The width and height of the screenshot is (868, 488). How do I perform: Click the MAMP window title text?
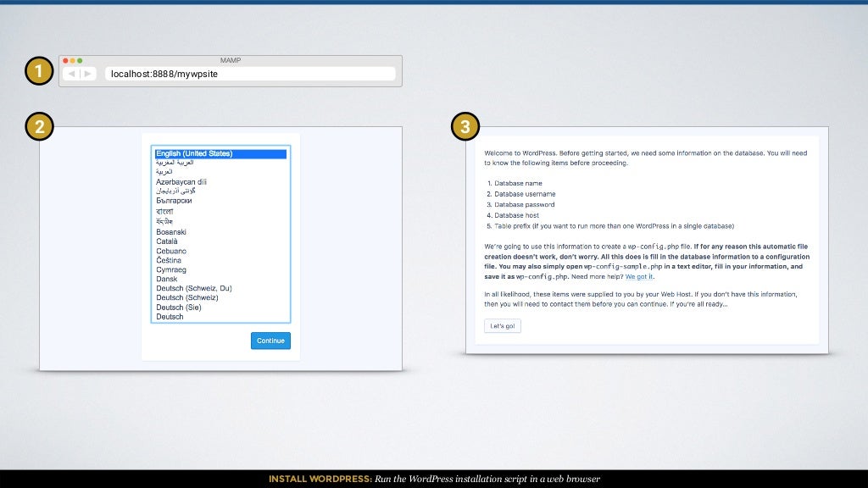(x=231, y=60)
